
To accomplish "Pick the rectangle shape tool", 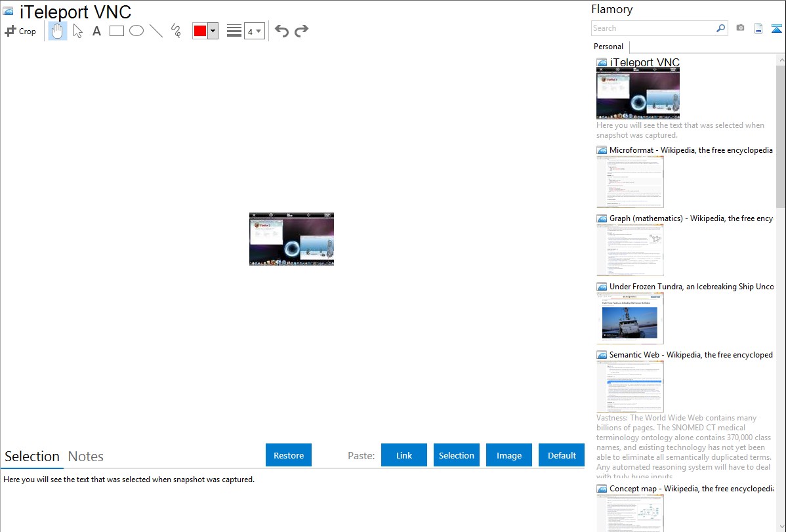I will click(117, 31).
